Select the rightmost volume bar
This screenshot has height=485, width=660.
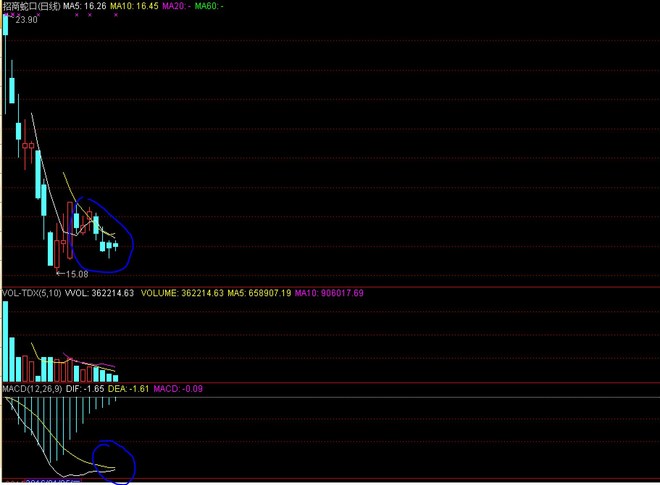tap(115, 378)
